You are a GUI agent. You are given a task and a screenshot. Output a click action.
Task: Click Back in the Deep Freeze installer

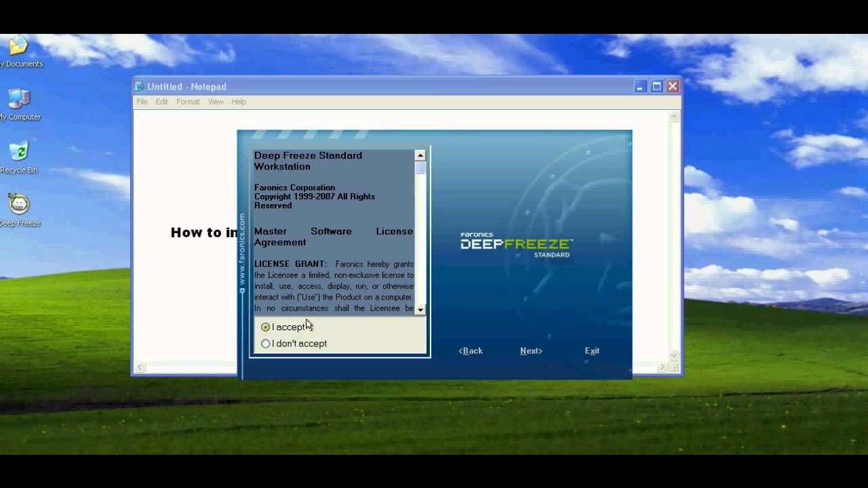pyautogui.click(x=471, y=350)
